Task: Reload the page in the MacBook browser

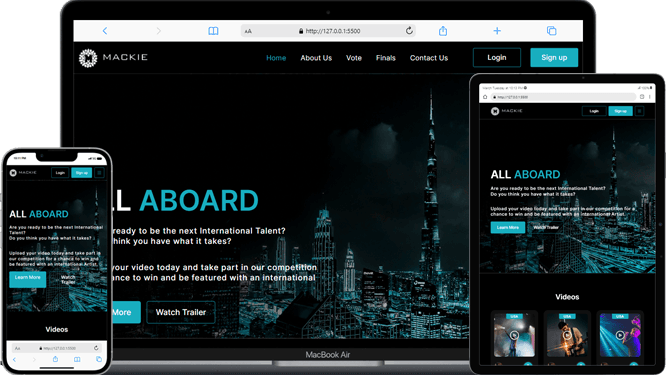Action: click(x=409, y=30)
